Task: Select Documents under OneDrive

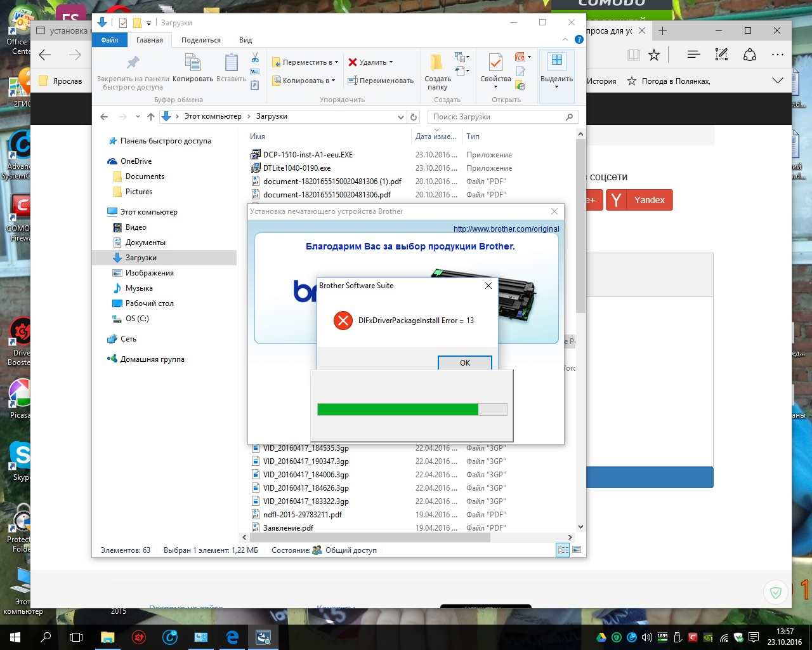Action: tap(145, 176)
